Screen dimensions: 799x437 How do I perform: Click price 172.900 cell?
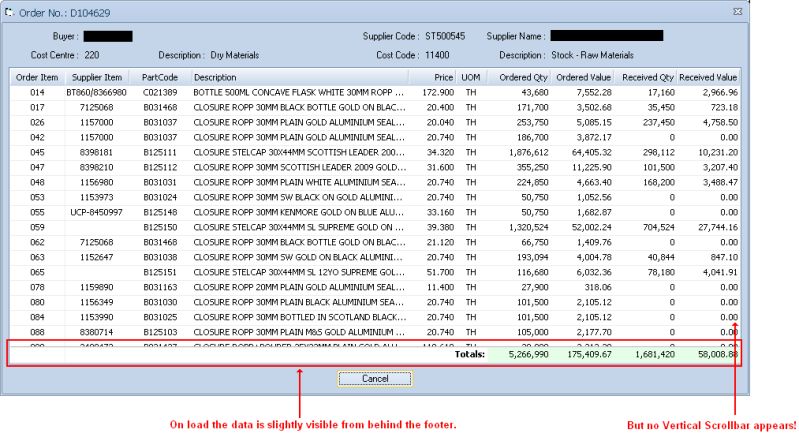[438, 93]
